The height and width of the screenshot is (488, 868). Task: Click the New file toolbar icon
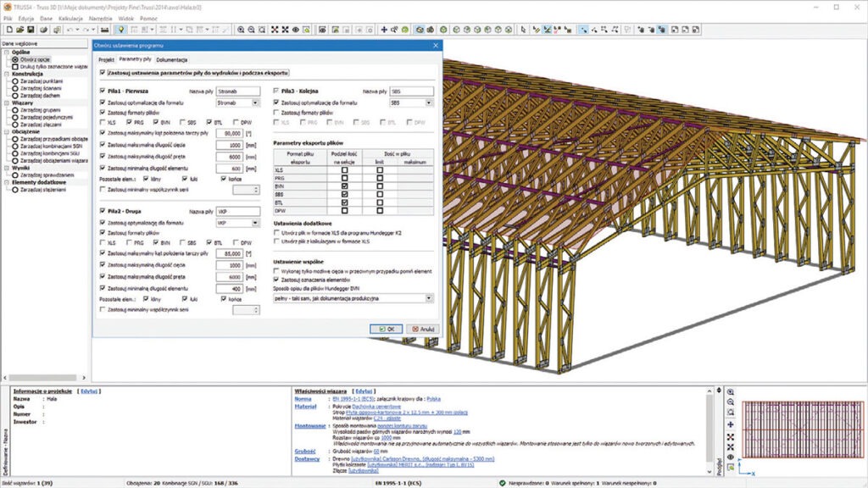(9, 30)
